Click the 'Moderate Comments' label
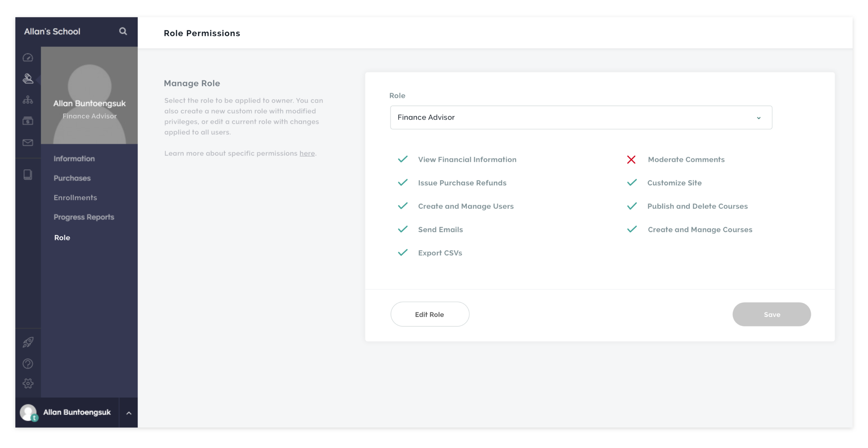The image size is (868, 448). tap(686, 160)
